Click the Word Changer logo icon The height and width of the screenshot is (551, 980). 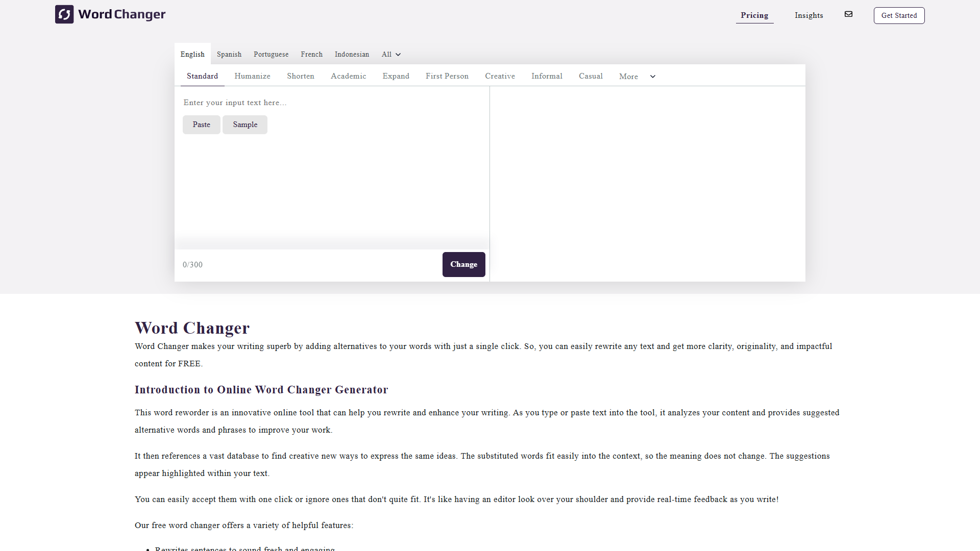coord(64,14)
